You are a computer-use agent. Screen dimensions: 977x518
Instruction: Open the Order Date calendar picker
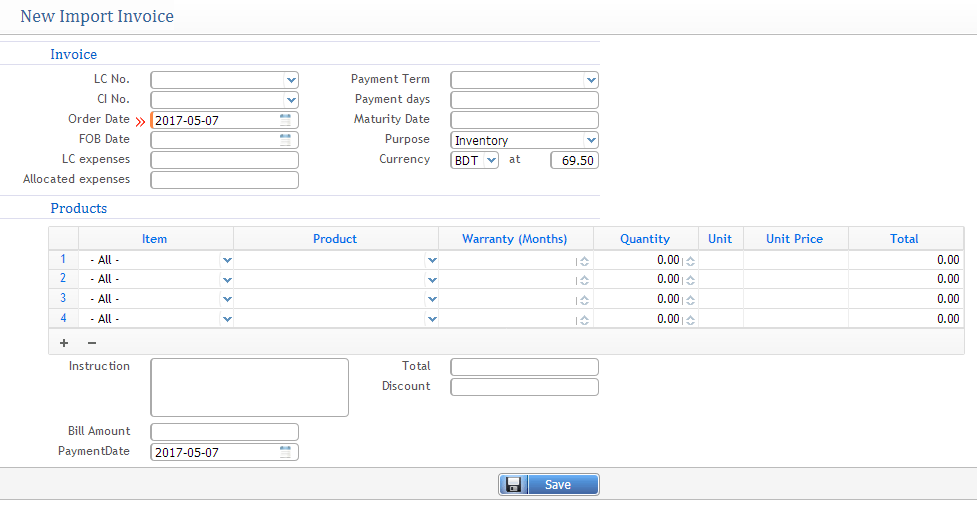coord(285,120)
